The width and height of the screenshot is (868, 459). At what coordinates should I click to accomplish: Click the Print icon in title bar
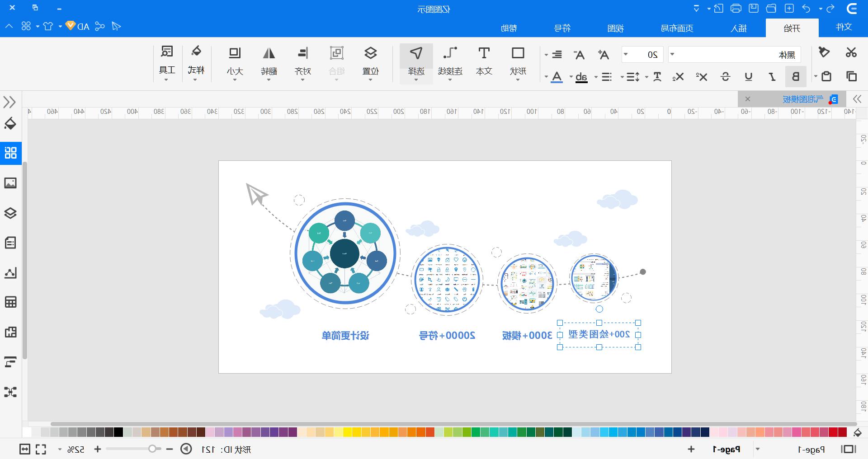736,8
